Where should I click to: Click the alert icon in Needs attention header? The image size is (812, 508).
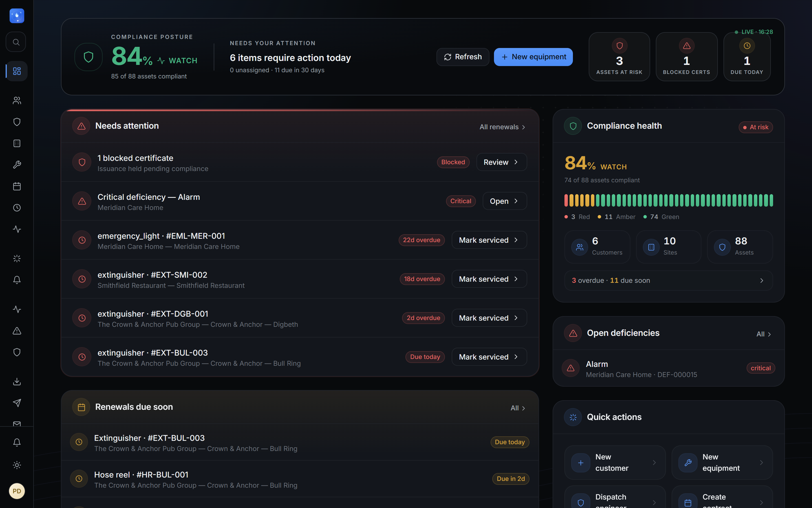tap(81, 126)
